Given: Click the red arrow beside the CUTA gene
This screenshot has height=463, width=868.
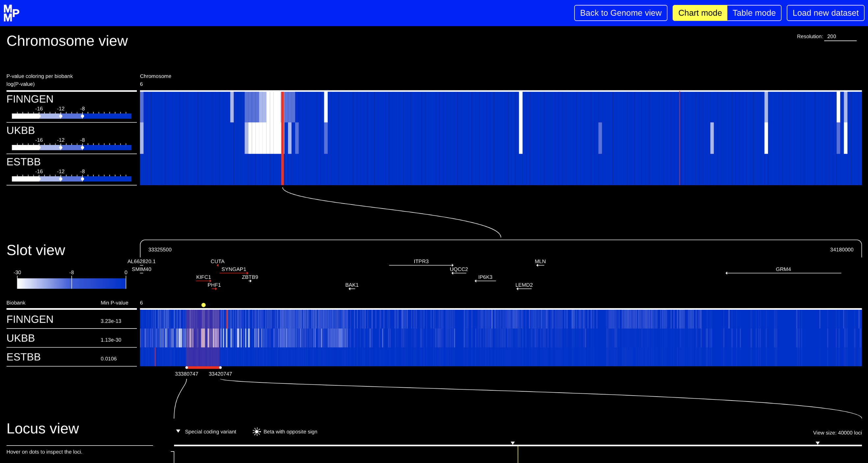Looking at the screenshot, I should (x=218, y=265).
